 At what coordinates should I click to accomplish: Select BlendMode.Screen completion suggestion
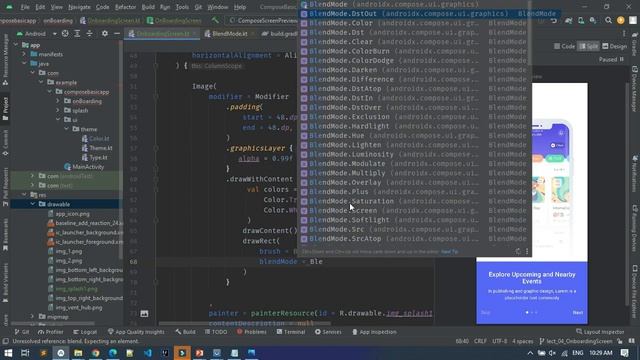(x=415, y=211)
